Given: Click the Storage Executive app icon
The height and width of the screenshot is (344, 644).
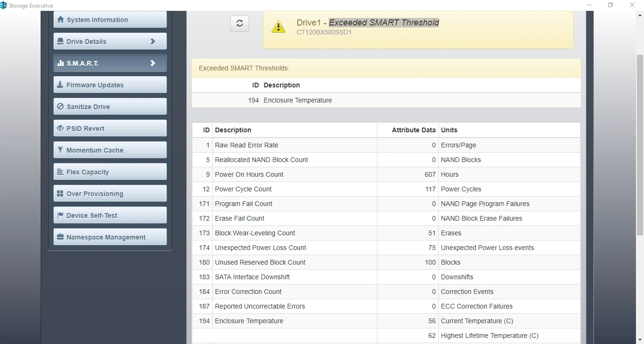Looking at the screenshot, I should tap(4, 5).
